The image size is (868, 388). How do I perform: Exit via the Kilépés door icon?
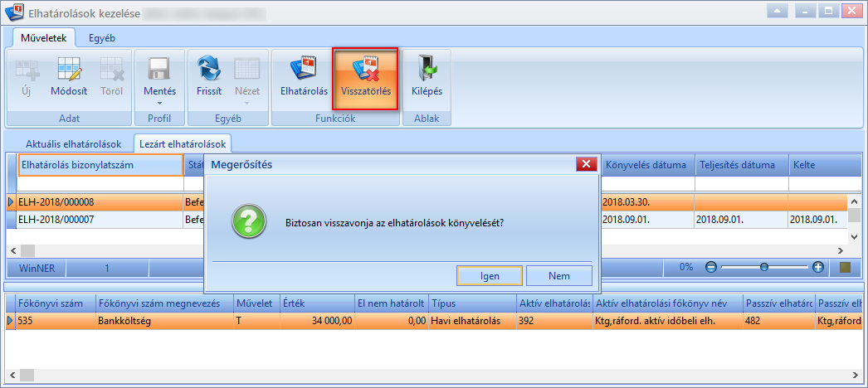click(427, 69)
